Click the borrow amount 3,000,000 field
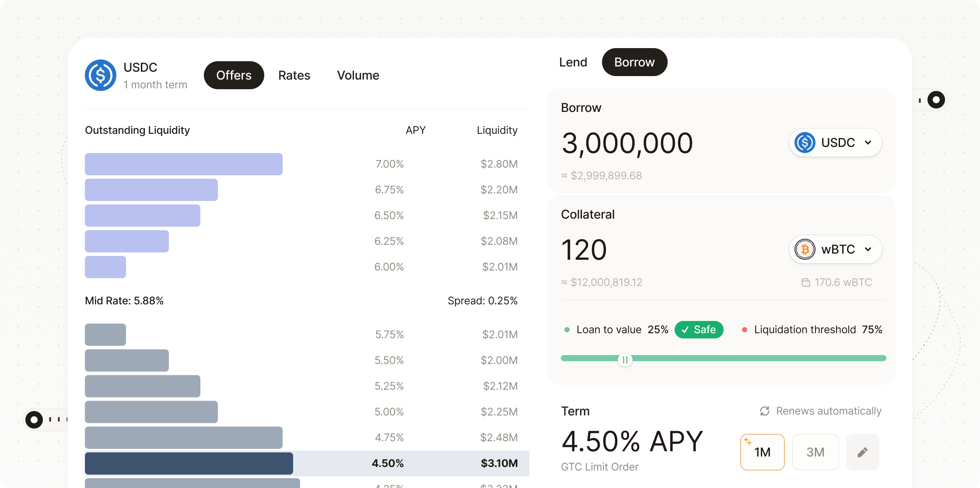Viewport: 980px width, 488px height. (x=627, y=143)
